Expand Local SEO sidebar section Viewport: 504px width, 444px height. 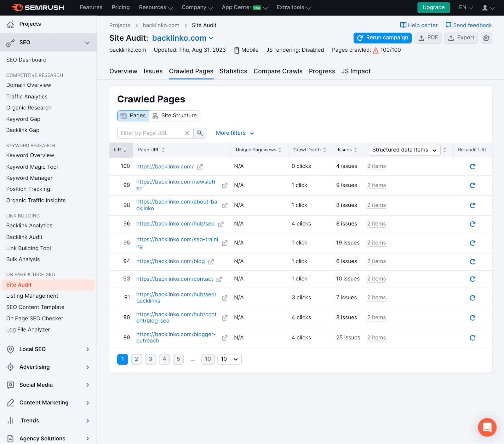point(48,349)
